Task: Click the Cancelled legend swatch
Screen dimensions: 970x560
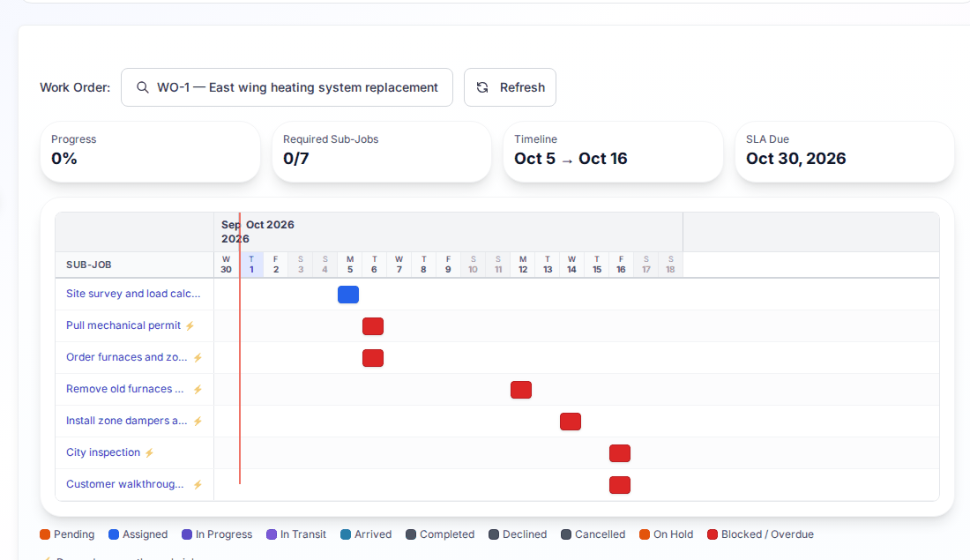Action: tap(566, 534)
